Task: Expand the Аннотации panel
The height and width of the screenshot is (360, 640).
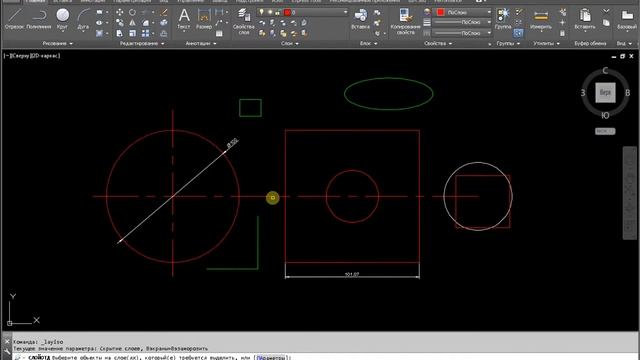Action: coord(201,43)
